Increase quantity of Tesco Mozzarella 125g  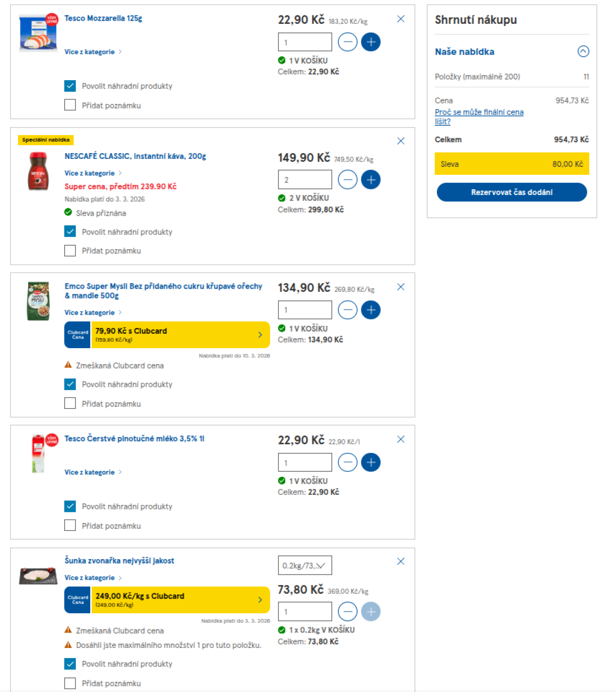coord(370,42)
